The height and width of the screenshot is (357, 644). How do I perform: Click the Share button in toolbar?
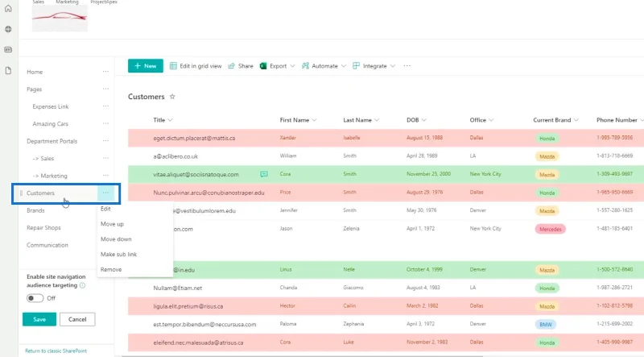(241, 66)
